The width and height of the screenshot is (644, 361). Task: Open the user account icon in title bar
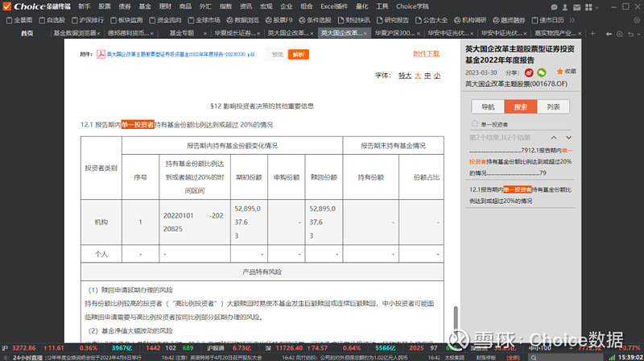pyautogui.click(x=565, y=7)
